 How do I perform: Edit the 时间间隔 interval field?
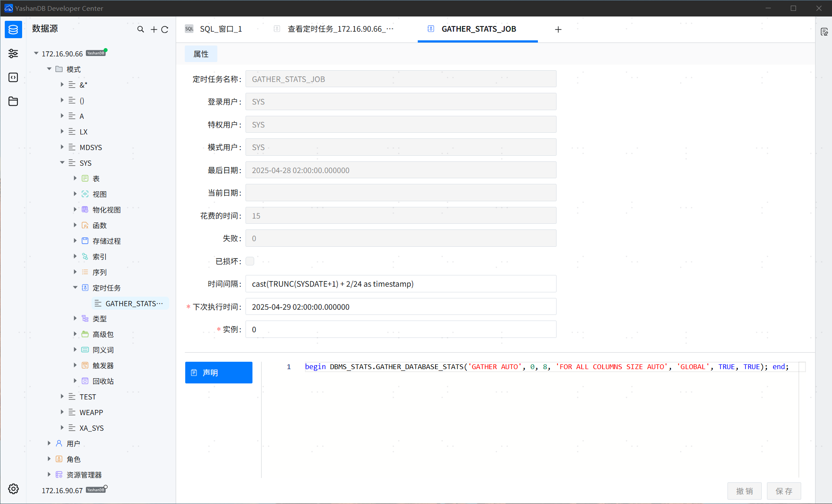pyautogui.click(x=401, y=284)
